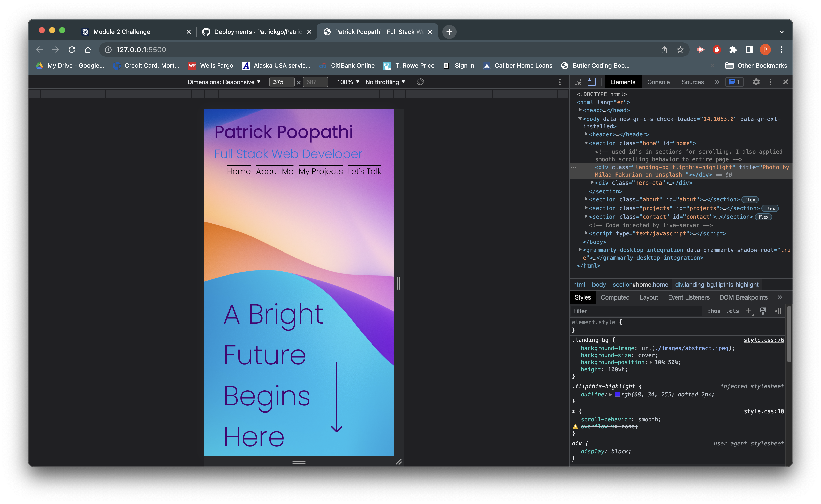
Task: Click the inspect element picker icon
Action: pos(578,82)
